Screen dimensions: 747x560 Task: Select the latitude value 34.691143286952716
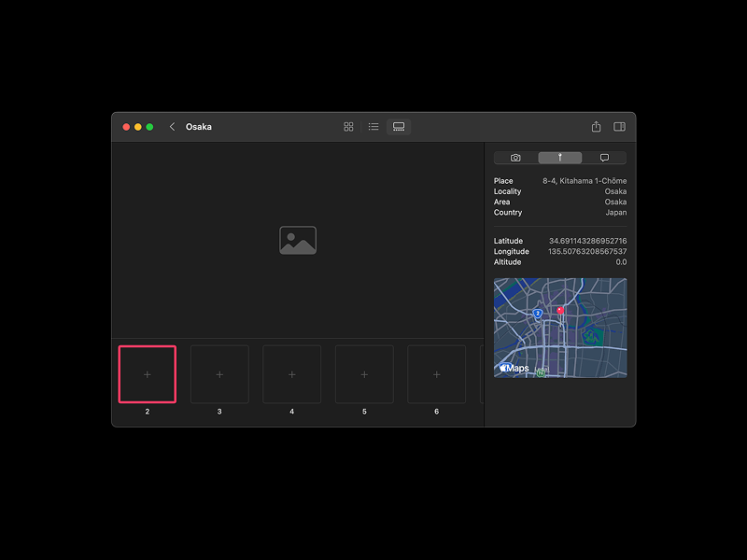(588, 241)
